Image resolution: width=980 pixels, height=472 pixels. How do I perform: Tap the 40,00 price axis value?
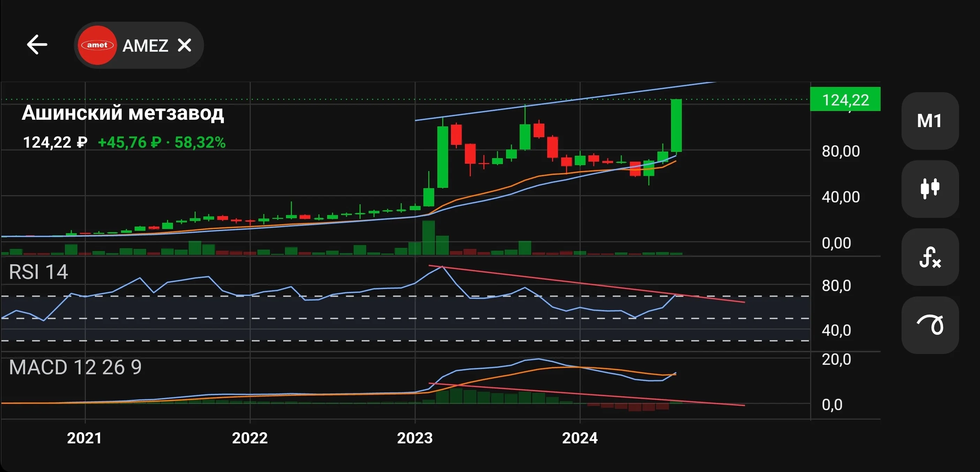pyautogui.click(x=841, y=197)
